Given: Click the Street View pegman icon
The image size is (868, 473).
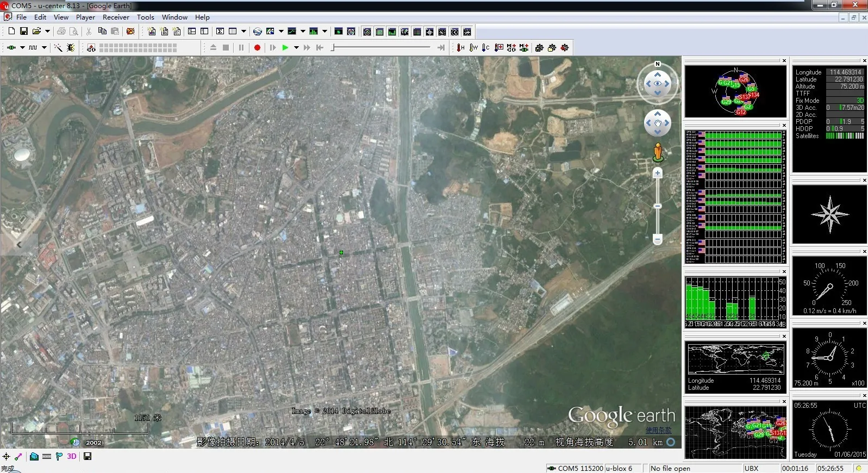Looking at the screenshot, I should point(658,153).
